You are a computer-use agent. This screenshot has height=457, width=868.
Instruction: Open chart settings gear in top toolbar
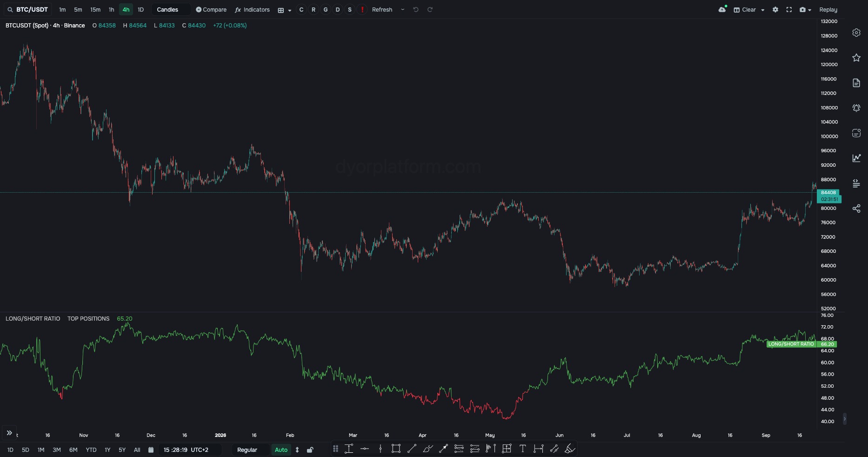775,9
